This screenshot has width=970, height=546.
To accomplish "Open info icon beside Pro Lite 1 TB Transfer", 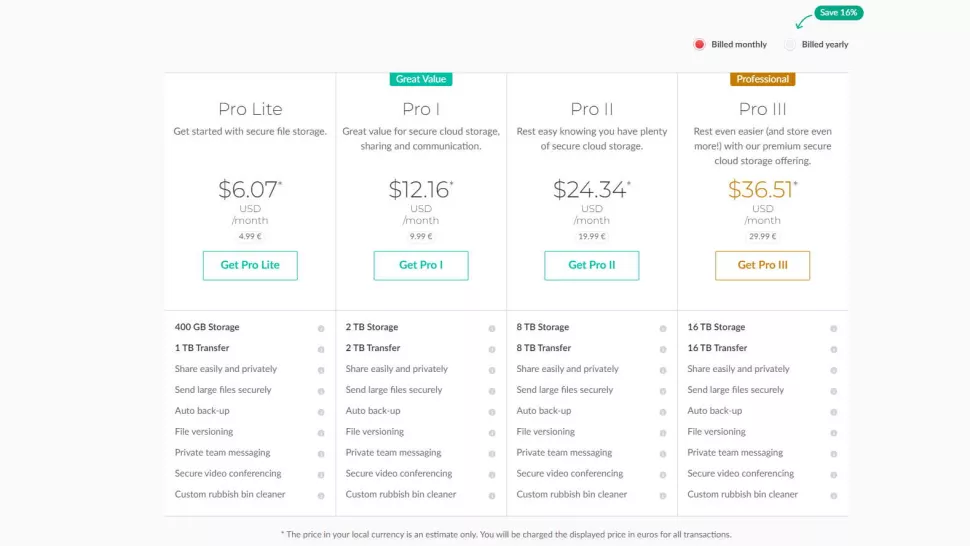I will point(321,349).
